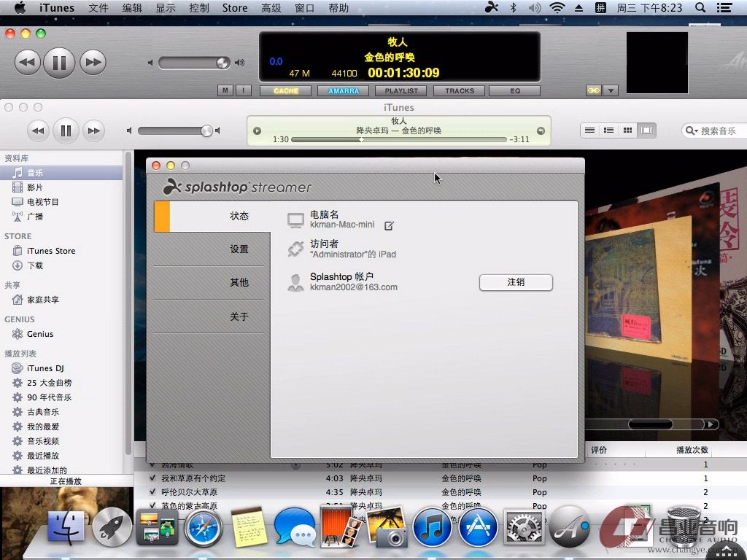Open the Amarra TRACKS panel

point(460,91)
